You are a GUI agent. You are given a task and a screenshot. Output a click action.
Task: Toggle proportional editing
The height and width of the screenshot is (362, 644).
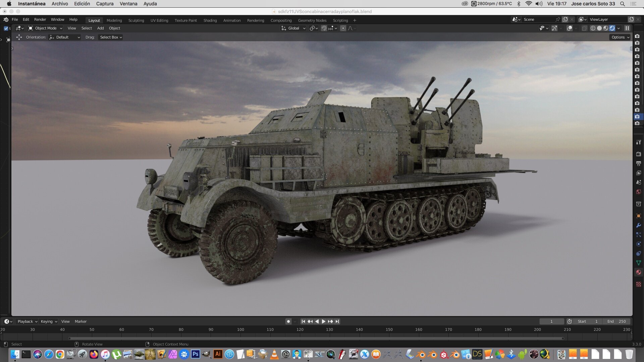(x=343, y=28)
